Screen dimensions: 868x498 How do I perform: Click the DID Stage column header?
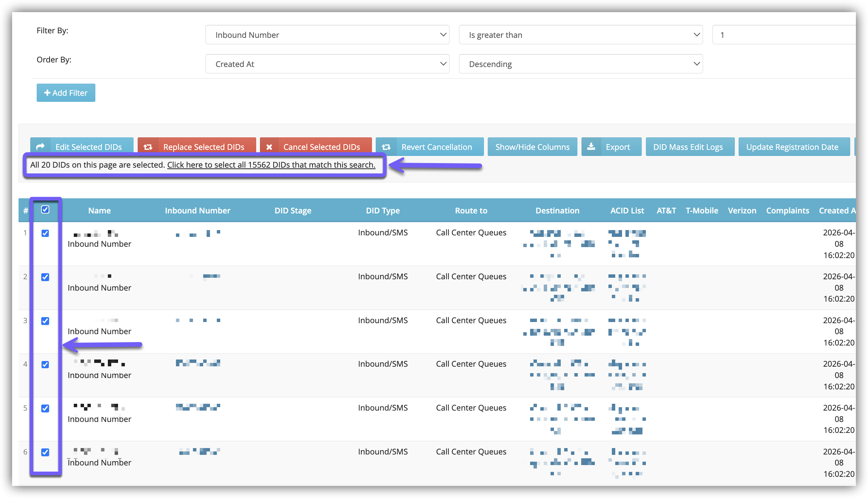(293, 211)
